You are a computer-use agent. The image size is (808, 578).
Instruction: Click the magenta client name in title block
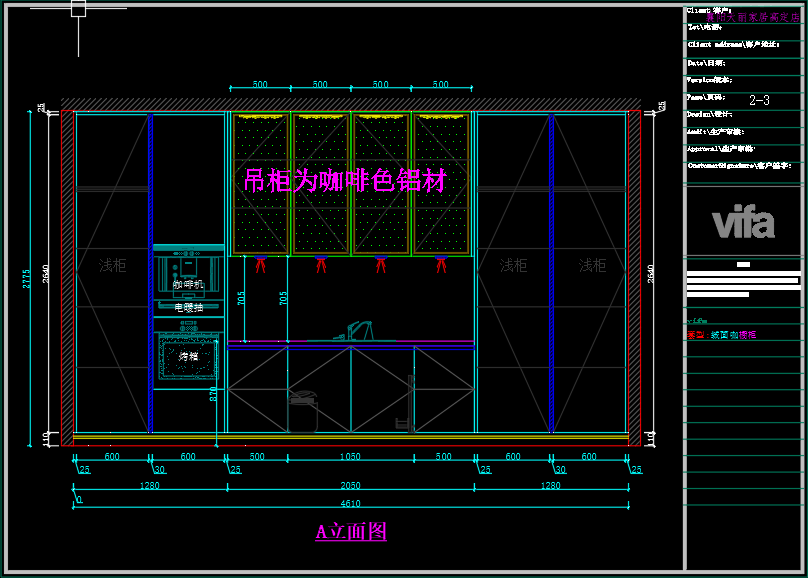744,18
